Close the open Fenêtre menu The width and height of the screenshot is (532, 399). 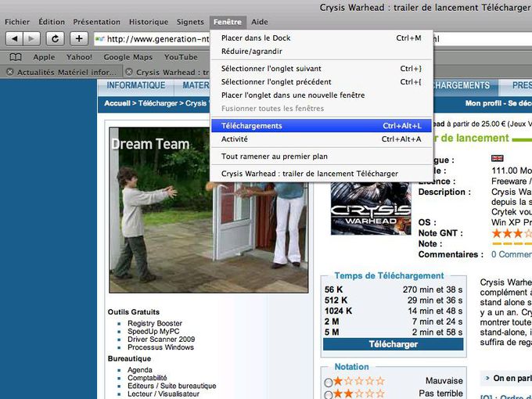click(x=228, y=22)
